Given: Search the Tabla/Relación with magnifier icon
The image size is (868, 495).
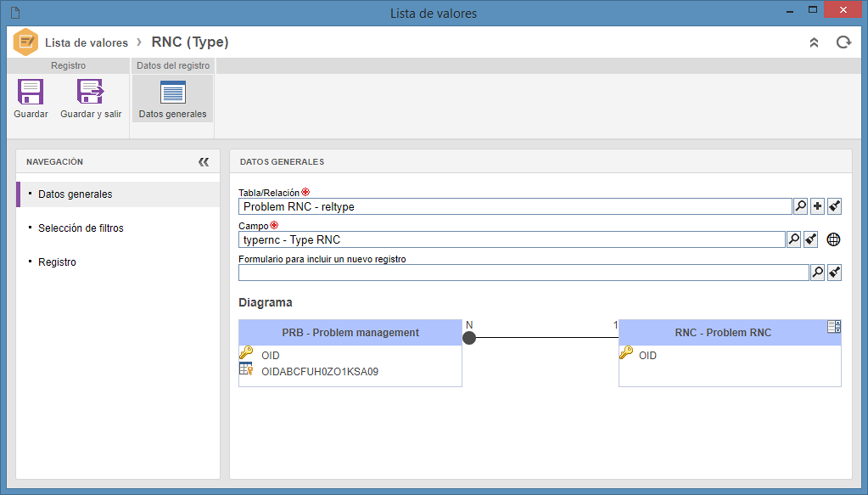Looking at the screenshot, I should [800, 206].
